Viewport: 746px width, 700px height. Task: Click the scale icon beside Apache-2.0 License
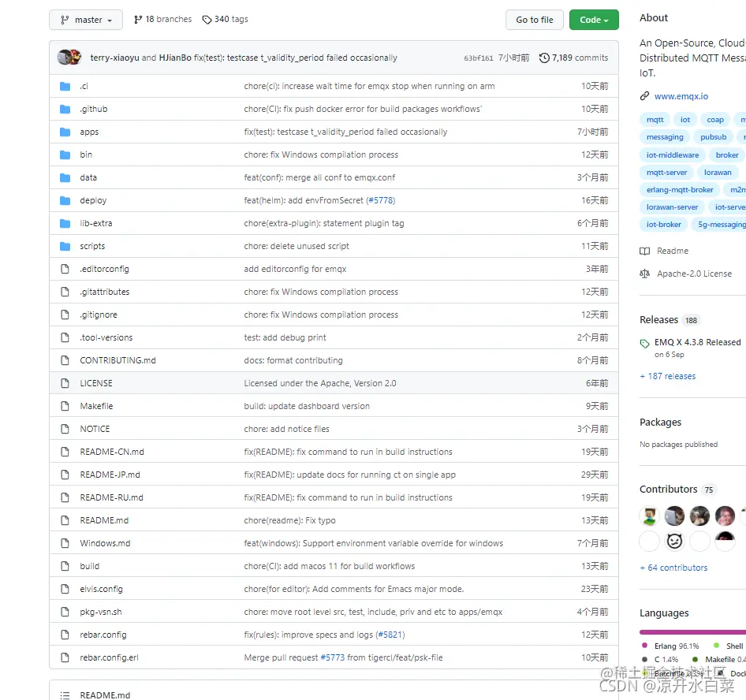(x=644, y=274)
